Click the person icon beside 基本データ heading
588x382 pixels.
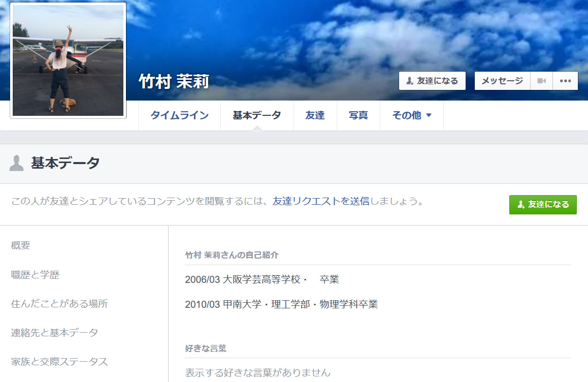[17, 163]
